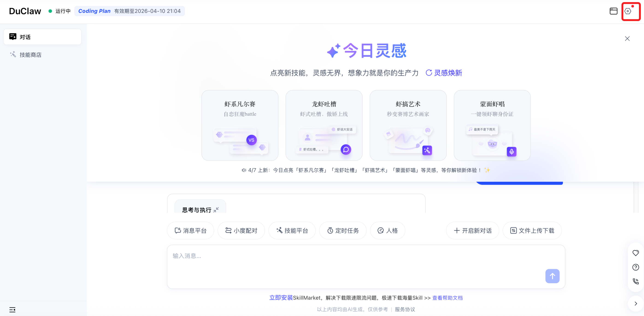Open 技能商店 in the sidebar

30,55
